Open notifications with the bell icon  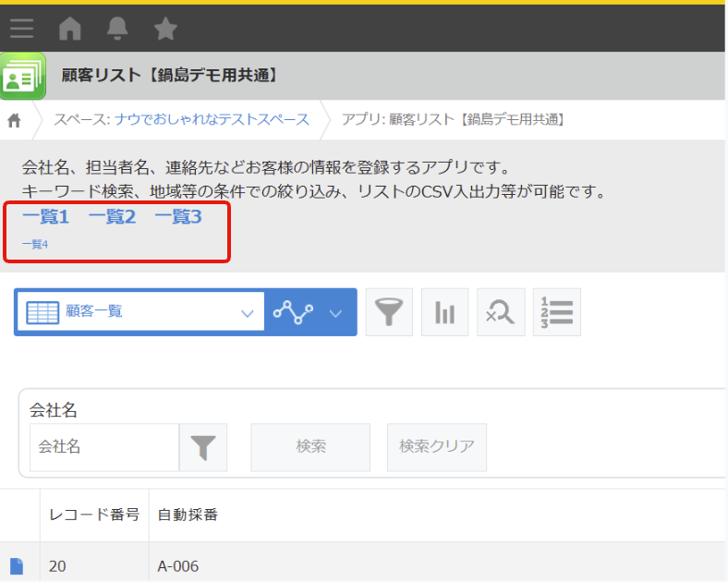click(117, 30)
